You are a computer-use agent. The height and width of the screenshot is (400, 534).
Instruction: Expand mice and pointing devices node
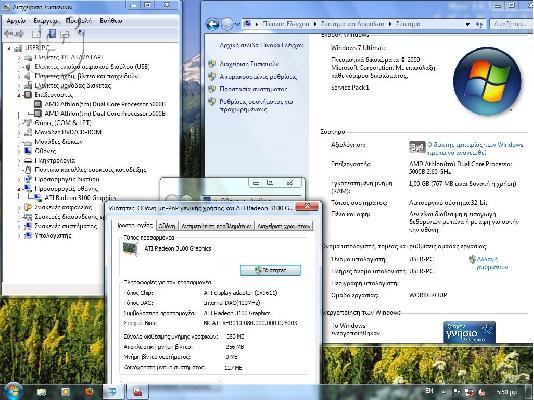19,170
